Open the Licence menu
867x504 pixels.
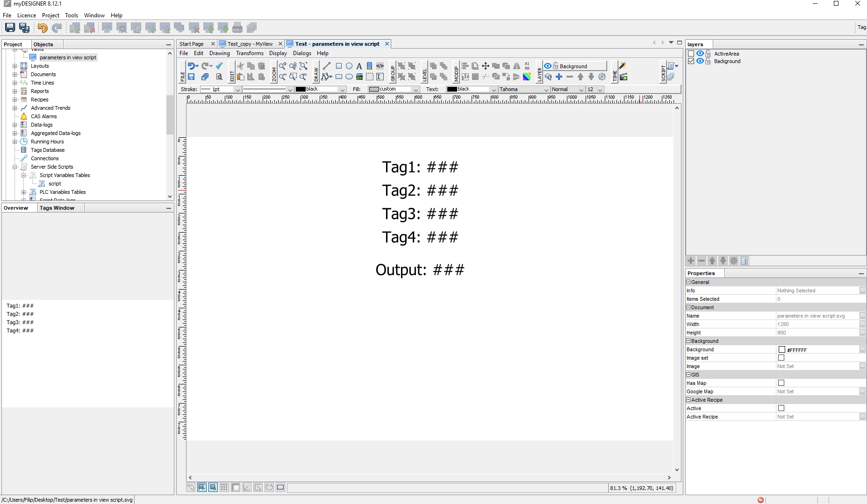pyautogui.click(x=27, y=15)
